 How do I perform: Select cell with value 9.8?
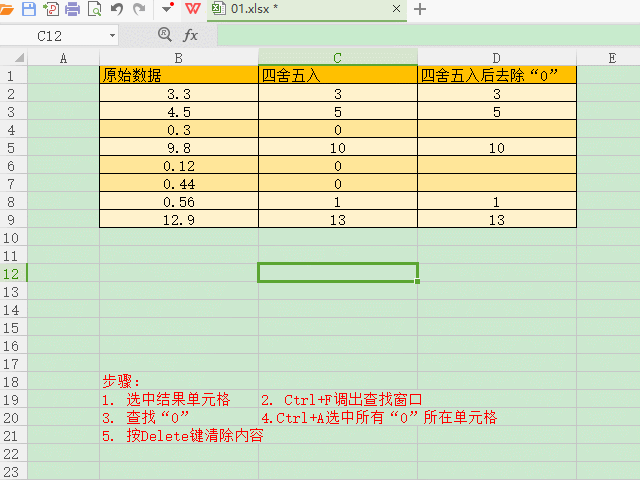179,147
